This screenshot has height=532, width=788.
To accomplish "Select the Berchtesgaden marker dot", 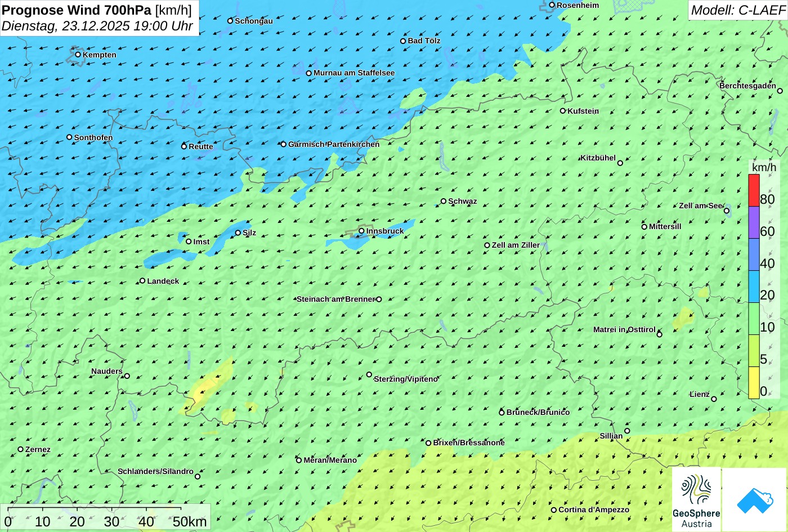I will point(780,91).
